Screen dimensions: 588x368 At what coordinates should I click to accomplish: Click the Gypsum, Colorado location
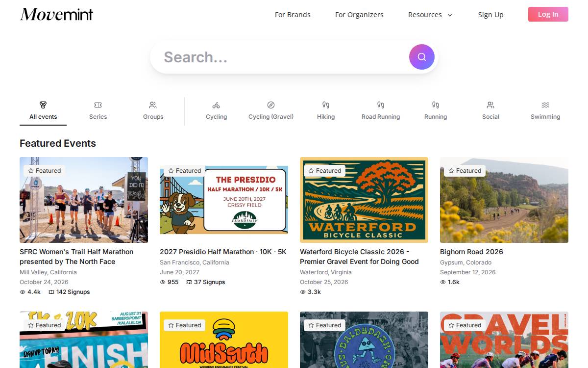pyautogui.click(x=465, y=263)
